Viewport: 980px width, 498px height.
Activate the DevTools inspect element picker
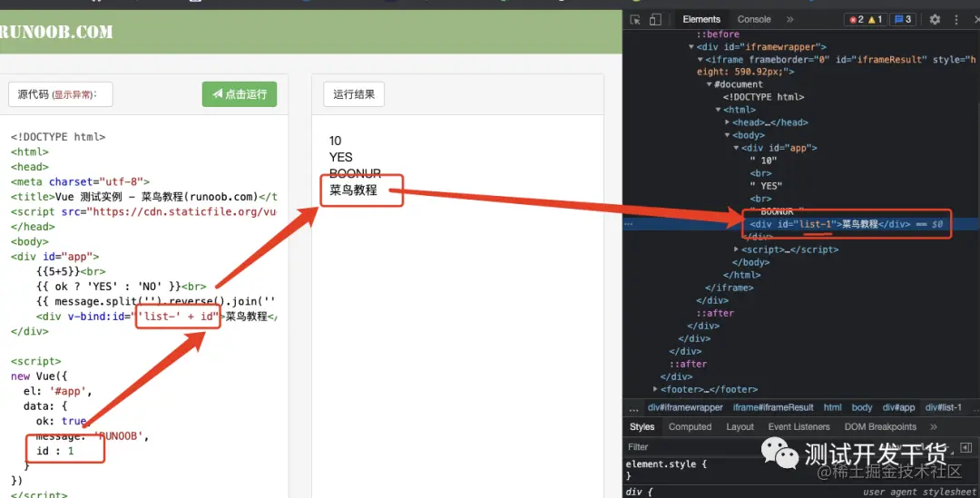click(x=635, y=19)
